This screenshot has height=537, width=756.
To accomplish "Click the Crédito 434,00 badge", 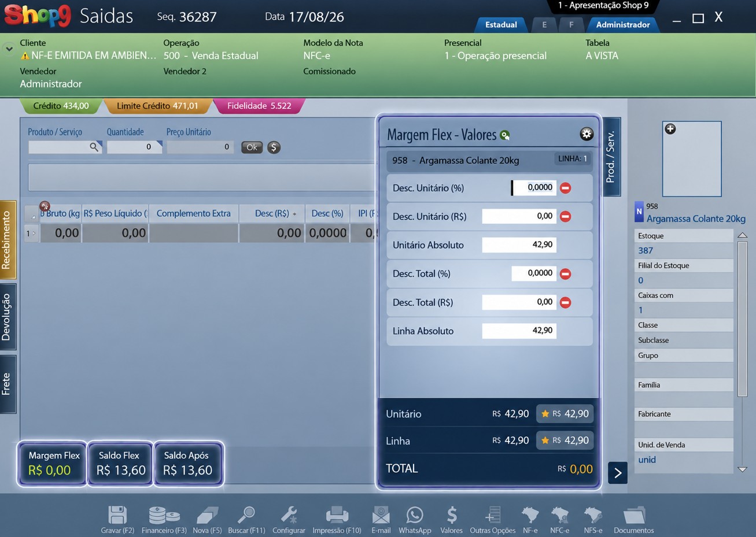I will 61,106.
